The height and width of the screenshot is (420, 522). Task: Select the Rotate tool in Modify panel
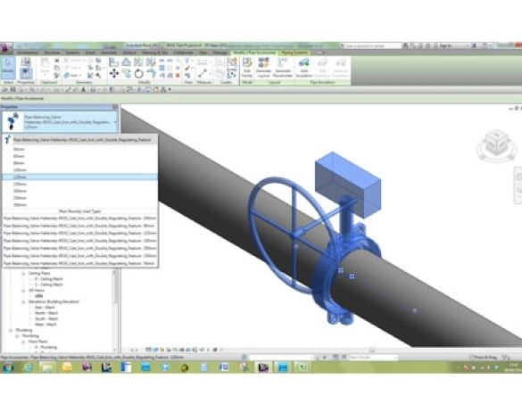(x=138, y=73)
